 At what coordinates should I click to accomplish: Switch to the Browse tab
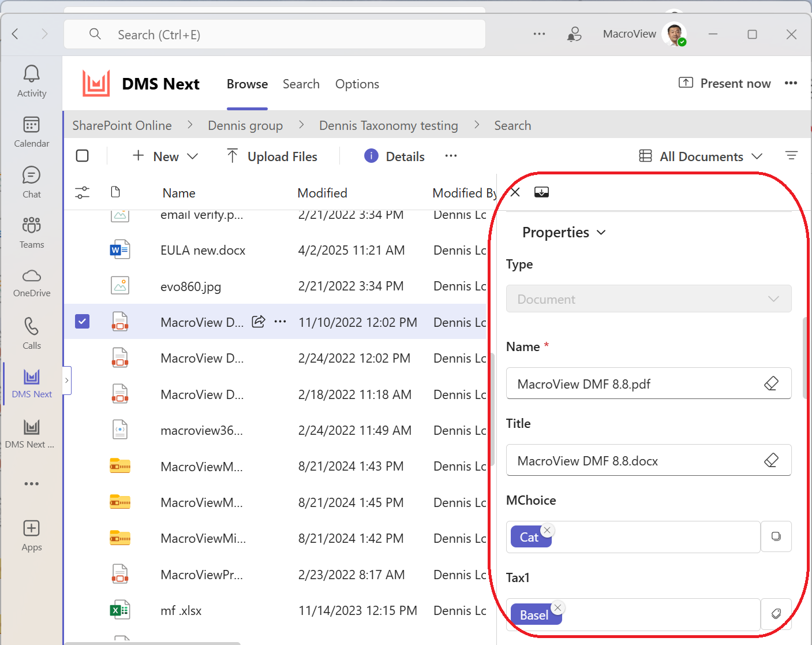coord(247,84)
